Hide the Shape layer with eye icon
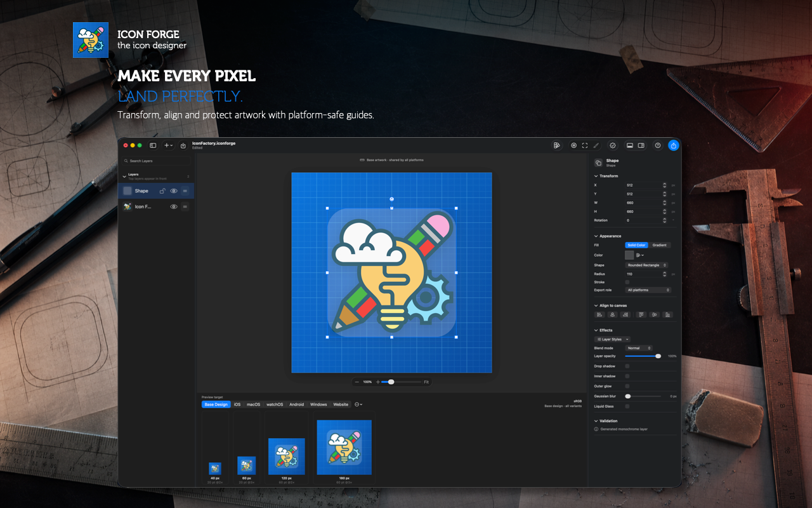The width and height of the screenshot is (812, 508). coord(174,190)
